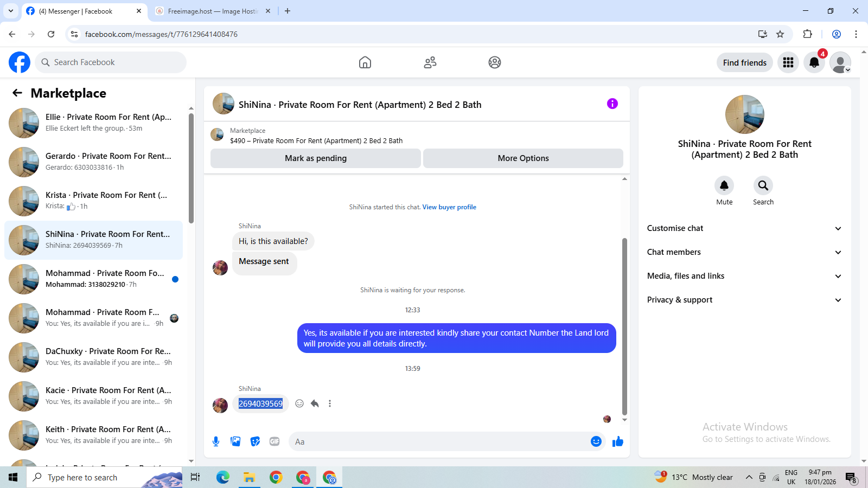Screen dimensions: 868x488
Task: Open weather widget 13°C Mostly clear
Action: tap(693, 477)
